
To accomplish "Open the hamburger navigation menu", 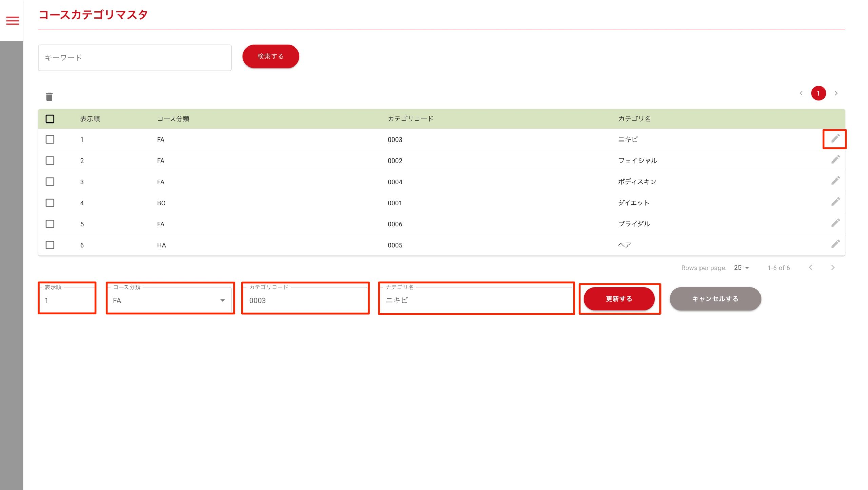I will (x=13, y=21).
